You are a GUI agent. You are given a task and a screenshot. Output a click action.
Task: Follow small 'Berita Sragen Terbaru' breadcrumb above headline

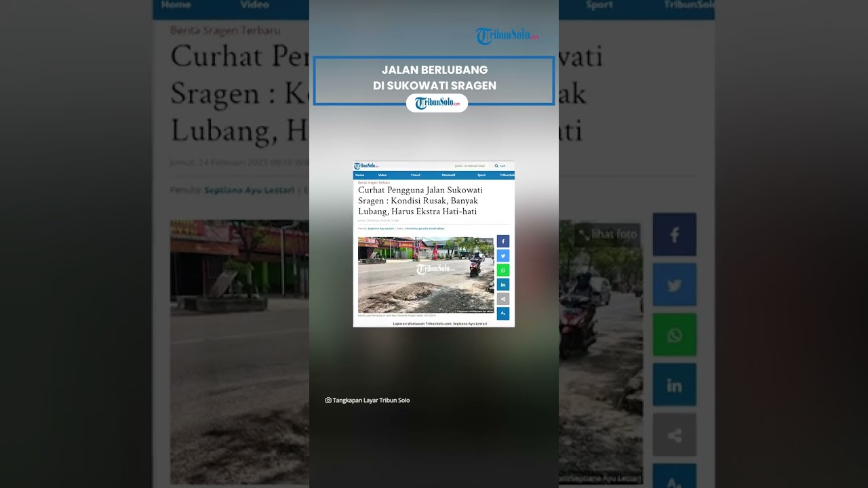pyautogui.click(x=374, y=182)
